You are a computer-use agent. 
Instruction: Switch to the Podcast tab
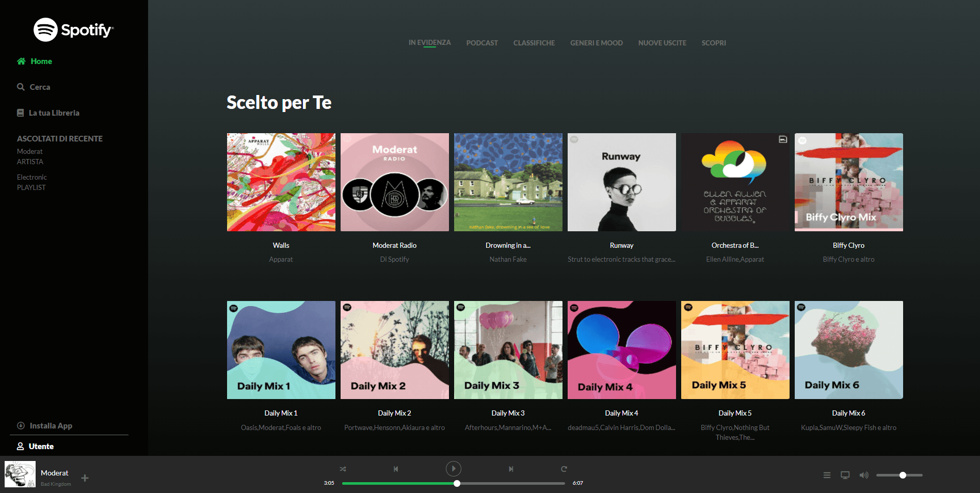(481, 43)
